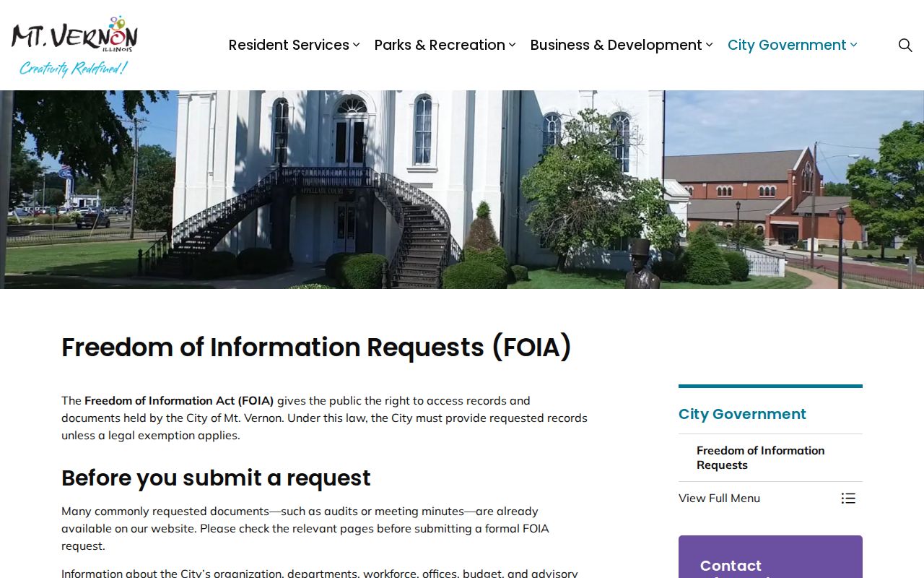Image resolution: width=924 pixels, height=578 pixels.
Task: Open the City Government nav menu
Action: pos(787,45)
